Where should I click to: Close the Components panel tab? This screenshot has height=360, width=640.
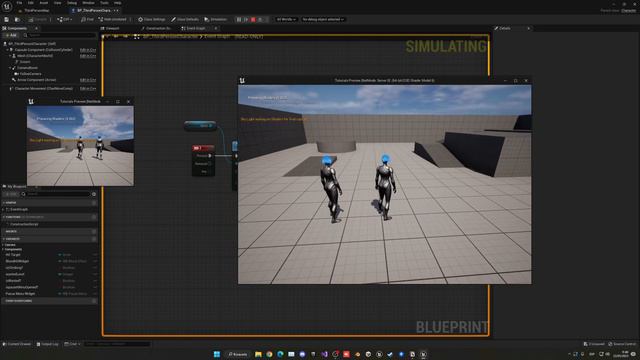point(36,28)
